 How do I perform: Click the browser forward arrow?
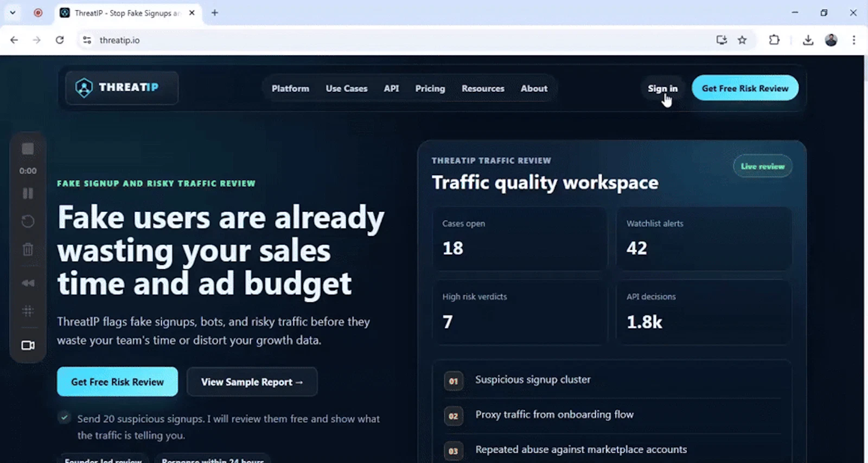click(x=36, y=40)
